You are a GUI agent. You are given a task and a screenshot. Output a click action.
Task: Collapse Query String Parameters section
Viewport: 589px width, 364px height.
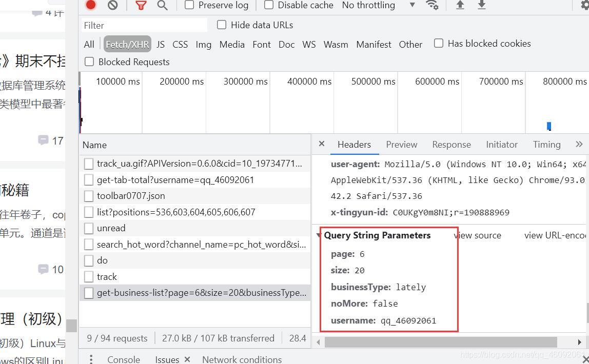pos(319,235)
